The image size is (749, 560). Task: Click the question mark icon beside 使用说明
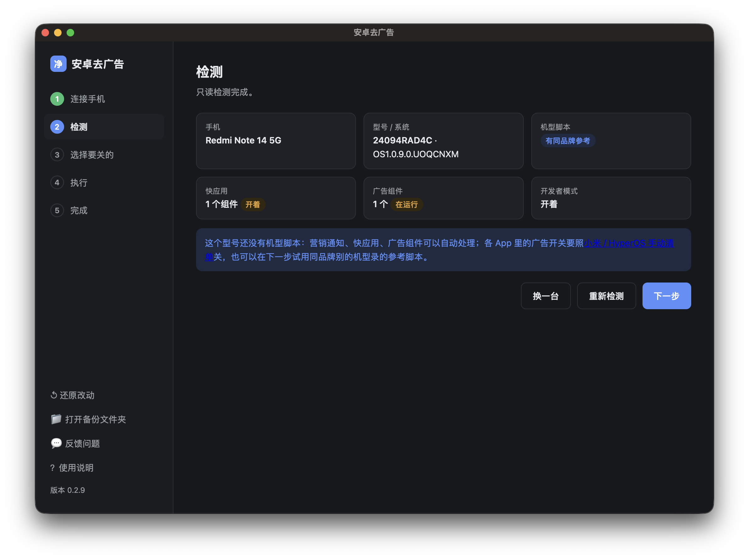coord(52,468)
